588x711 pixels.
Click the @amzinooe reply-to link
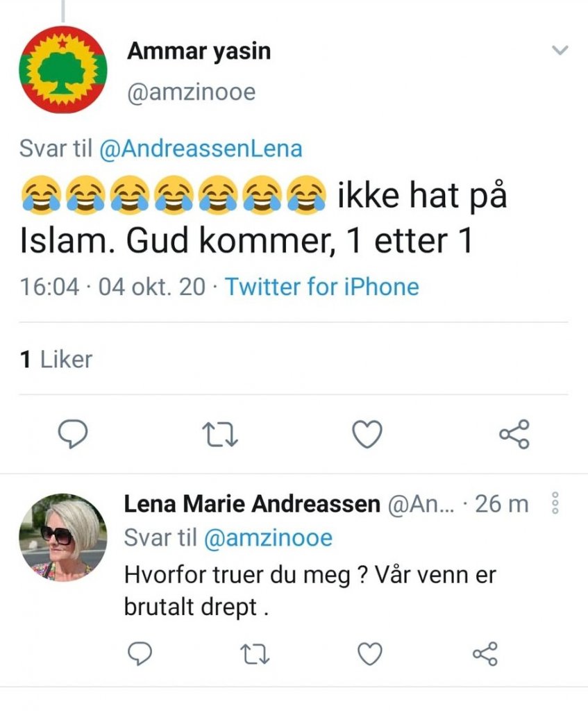click(267, 537)
